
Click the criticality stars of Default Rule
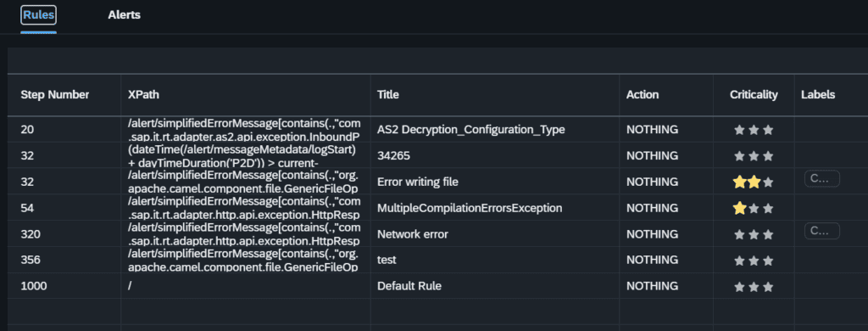(754, 286)
